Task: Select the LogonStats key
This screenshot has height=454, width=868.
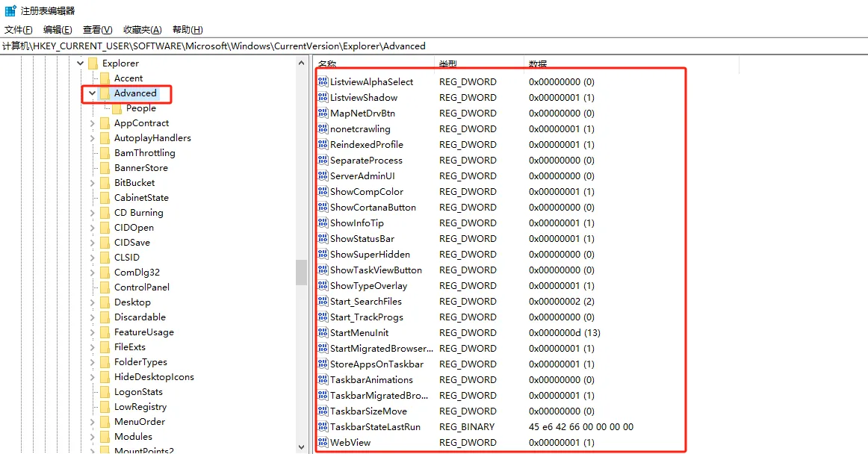Action: point(138,392)
